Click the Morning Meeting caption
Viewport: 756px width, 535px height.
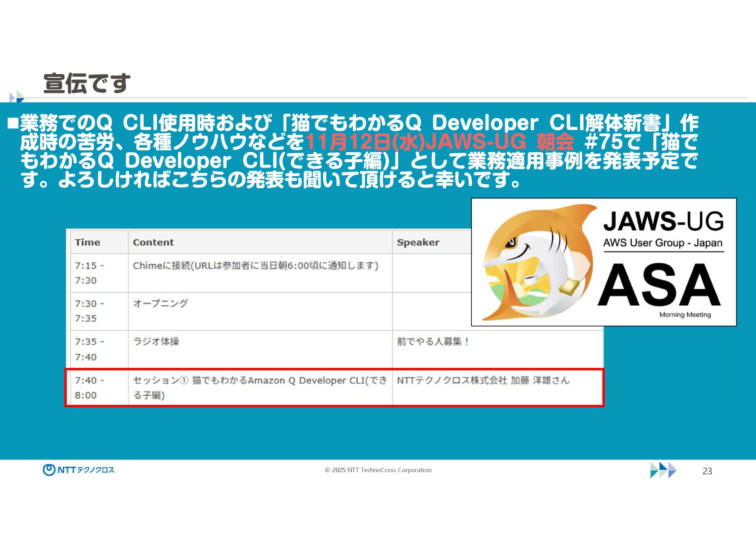coord(685,314)
